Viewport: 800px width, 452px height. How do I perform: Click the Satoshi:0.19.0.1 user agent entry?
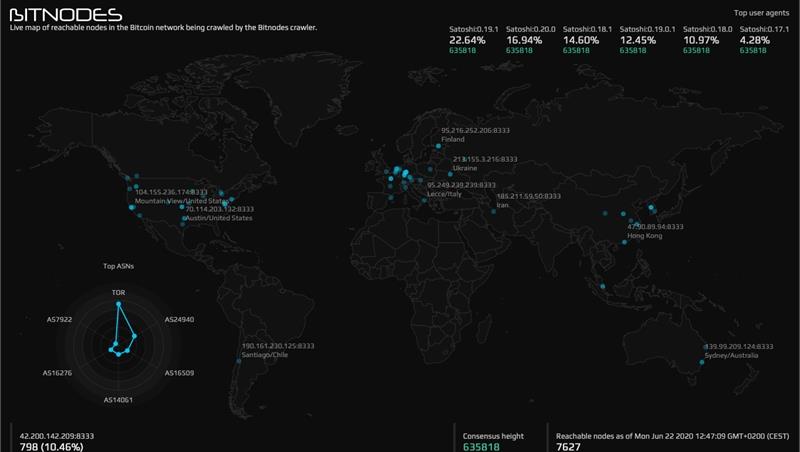(x=647, y=40)
